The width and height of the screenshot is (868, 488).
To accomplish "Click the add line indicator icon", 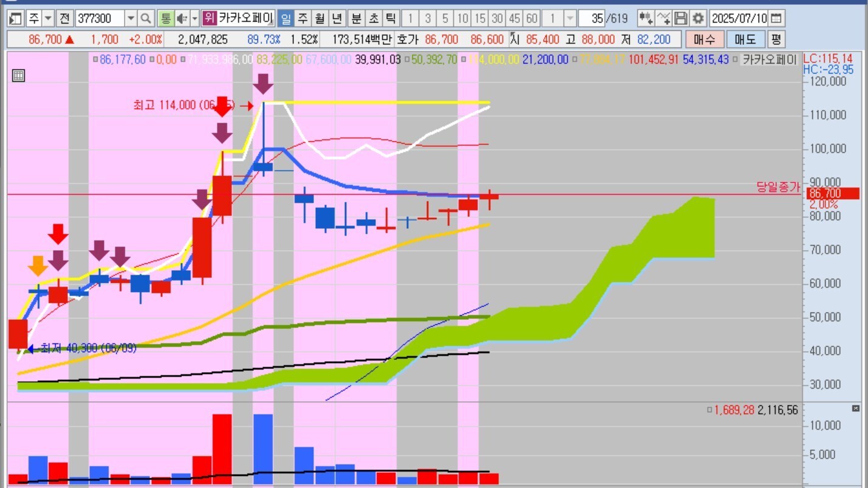I will coord(665,18).
